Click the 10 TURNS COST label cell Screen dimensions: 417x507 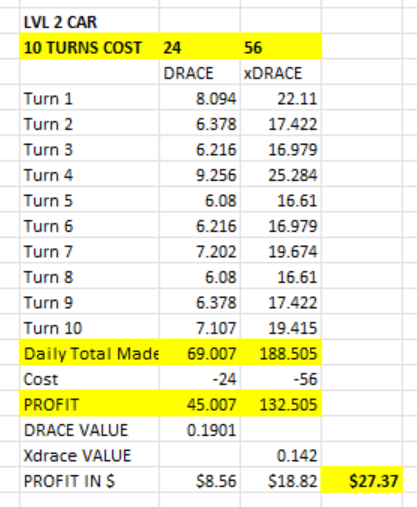pos(89,47)
